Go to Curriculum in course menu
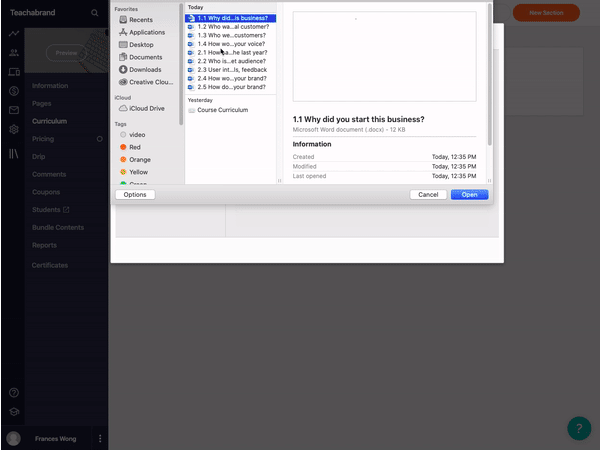The width and height of the screenshot is (600, 450). click(49, 121)
